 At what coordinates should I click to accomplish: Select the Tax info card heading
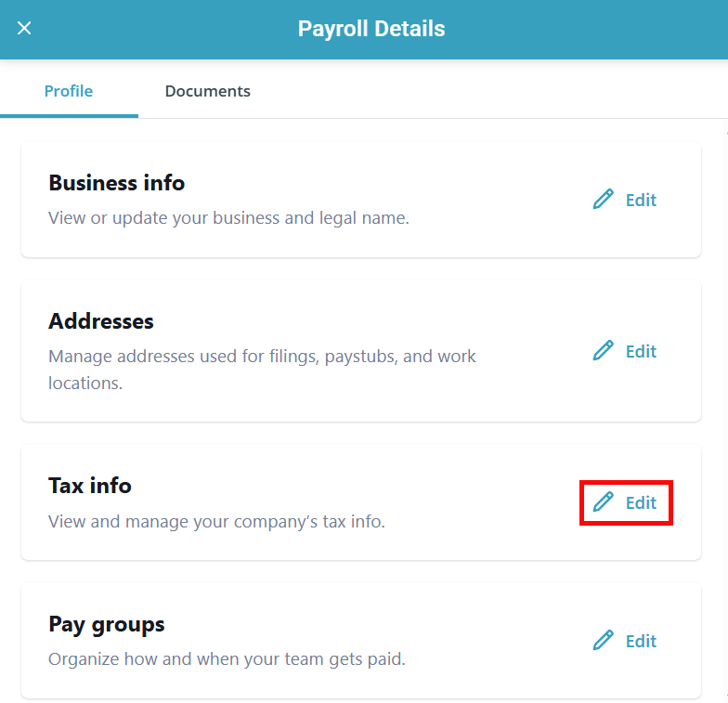coord(90,486)
